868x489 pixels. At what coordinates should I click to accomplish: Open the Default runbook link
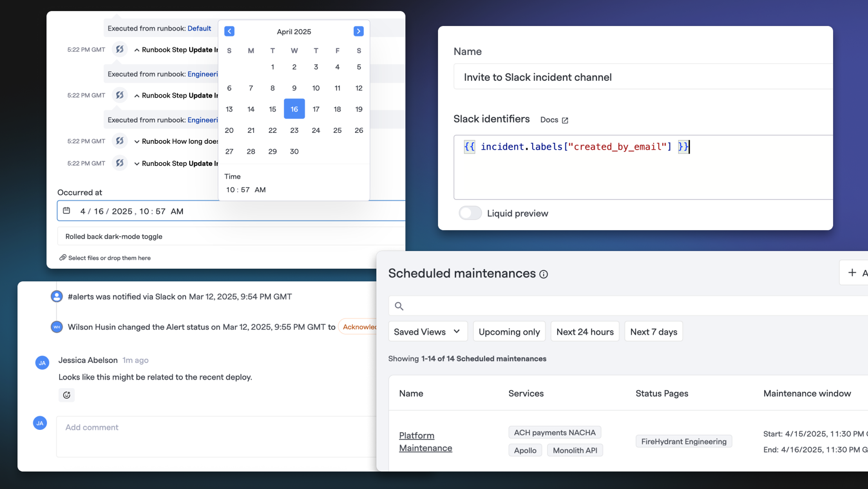tap(199, 28)
